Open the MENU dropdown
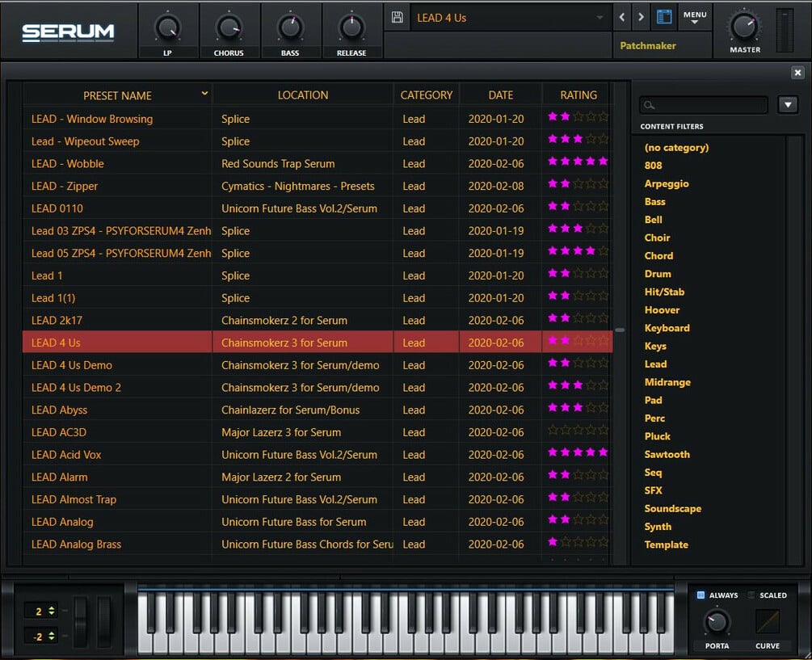 [695, 17]
